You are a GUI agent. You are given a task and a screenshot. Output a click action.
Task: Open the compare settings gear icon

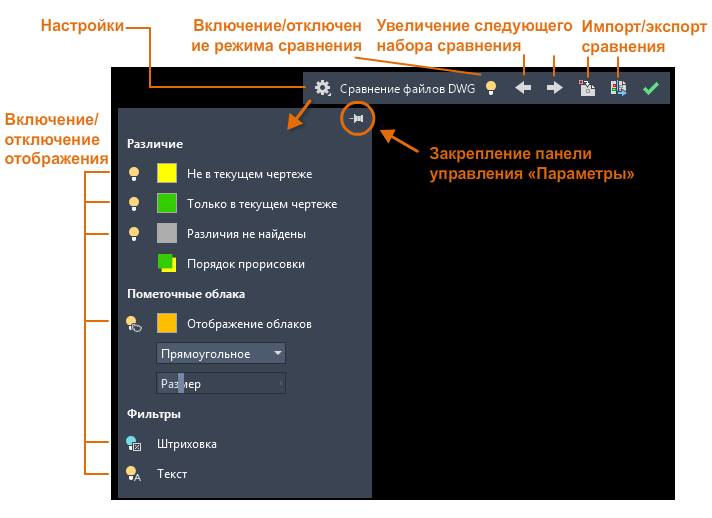click(323, 88)
